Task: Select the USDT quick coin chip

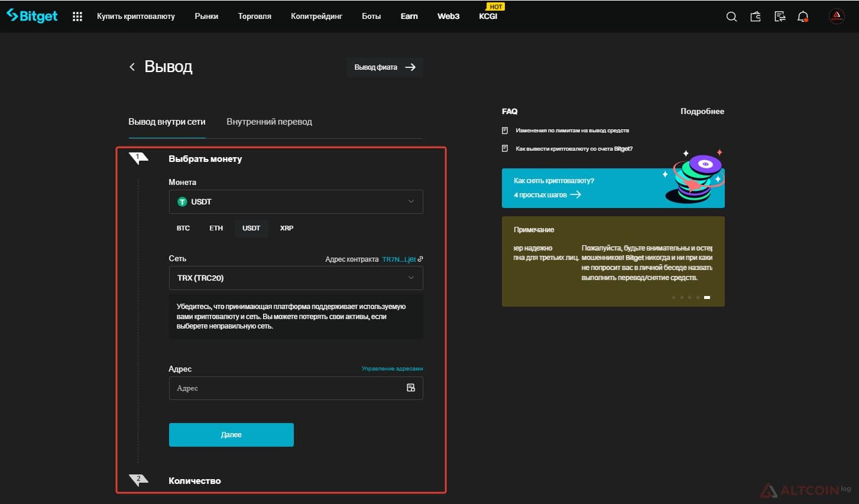Action: pyautogui.click(x=251, y=228)
